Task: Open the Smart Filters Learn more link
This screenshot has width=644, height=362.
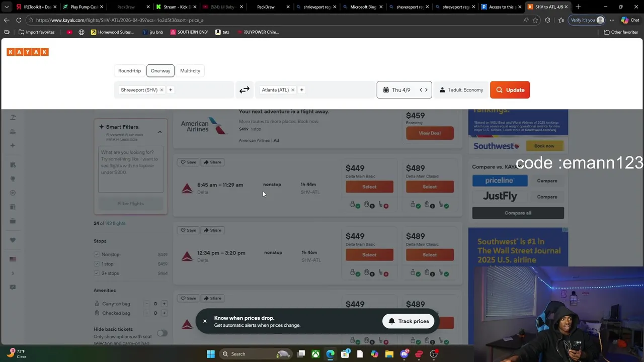Action: click(128, 139)
